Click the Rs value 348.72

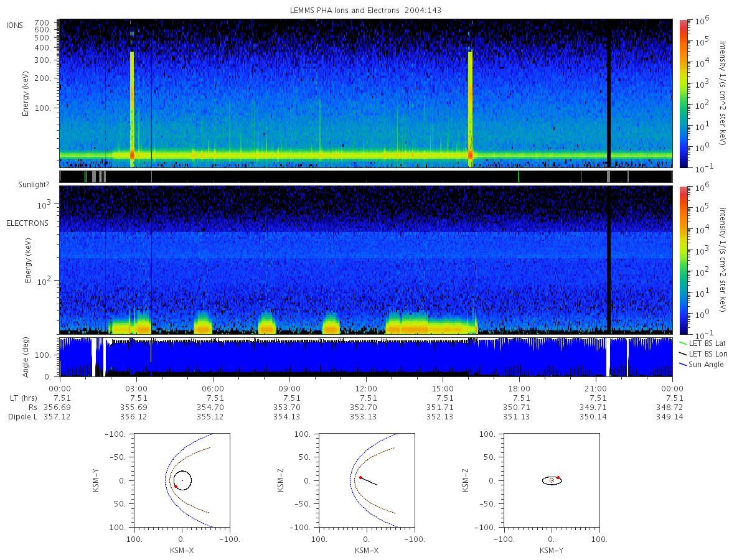[x=670, y=408]
